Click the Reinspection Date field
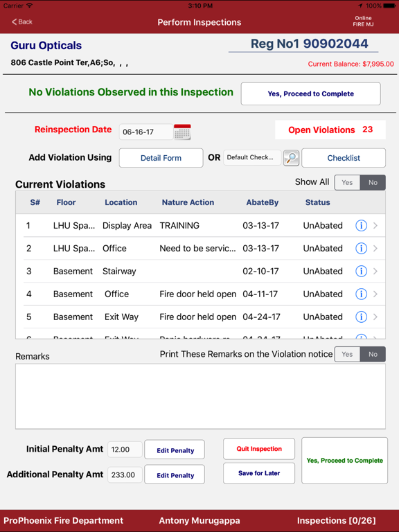The width and height of the screenshot is (399, 532). (x=146, y=132)
